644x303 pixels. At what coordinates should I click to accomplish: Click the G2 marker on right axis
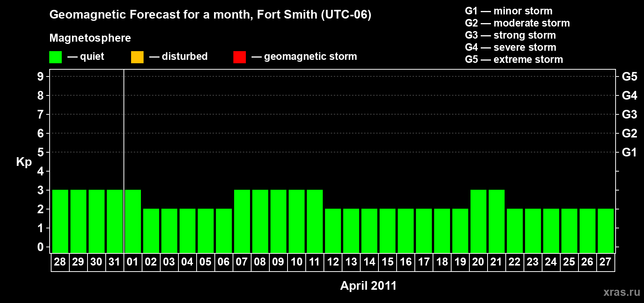[629, 133]
